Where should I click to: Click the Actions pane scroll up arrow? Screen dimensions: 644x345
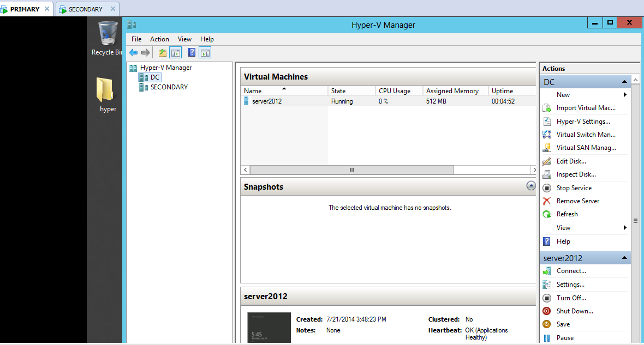635,80
